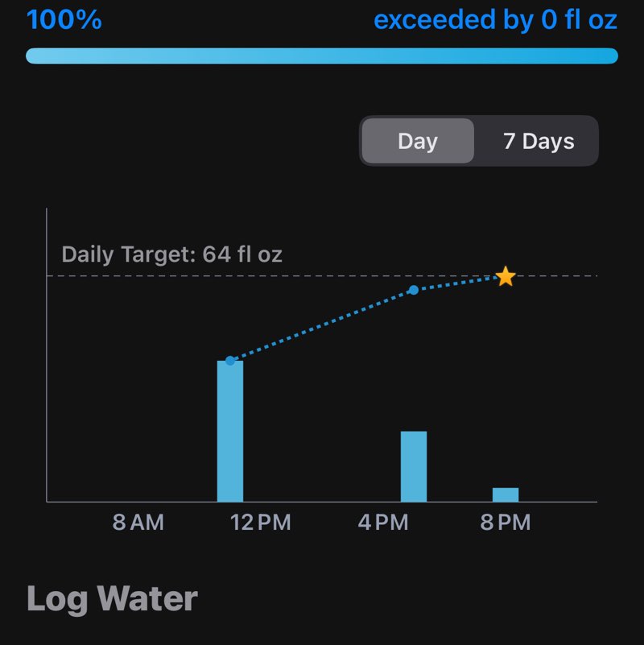The image size is (644, 645).
Task: Tap the 100% progress label
Action: pos(64,19)
